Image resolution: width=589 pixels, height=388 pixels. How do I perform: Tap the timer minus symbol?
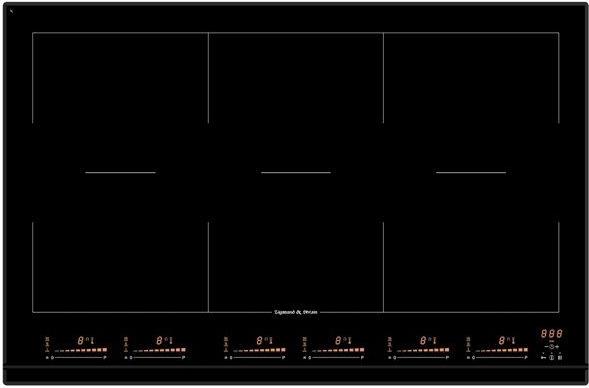pyautogui.click(x=546, y=347)
